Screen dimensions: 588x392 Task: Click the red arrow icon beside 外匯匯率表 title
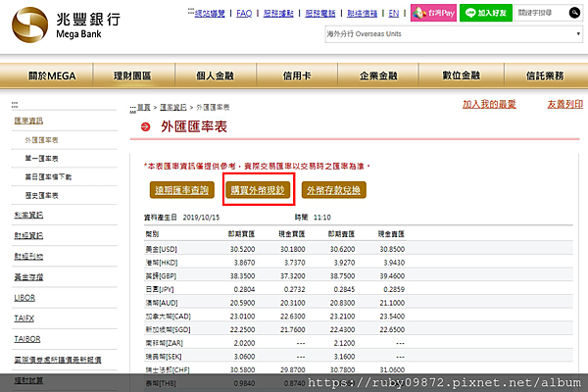point(145,126)
